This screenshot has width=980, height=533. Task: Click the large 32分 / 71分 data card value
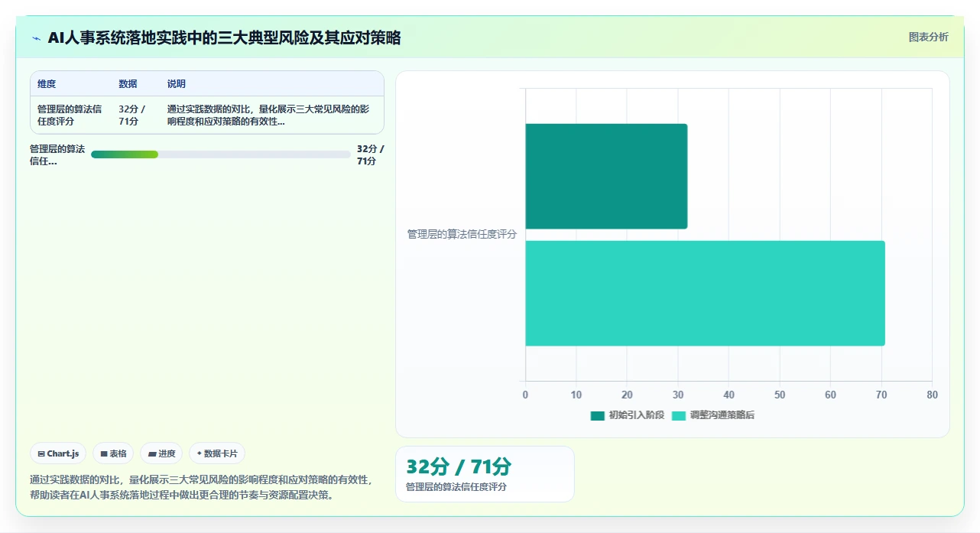[459, 467]
